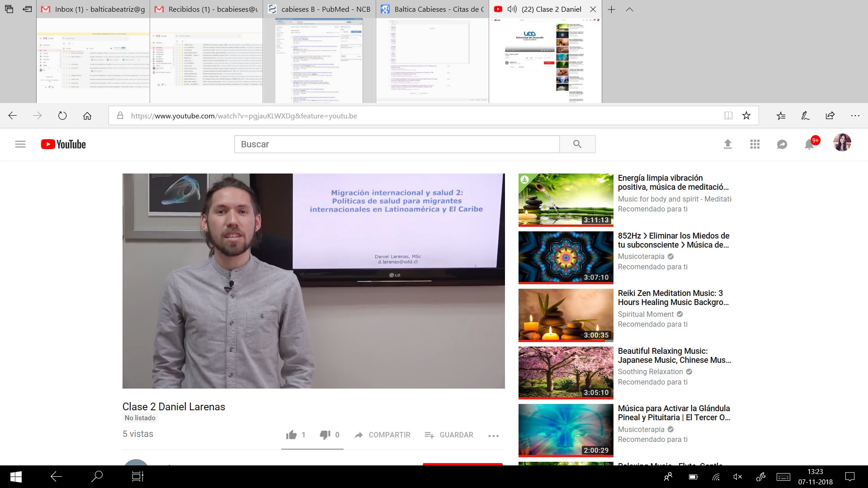Refresh the current page

(x=62, y=116)
